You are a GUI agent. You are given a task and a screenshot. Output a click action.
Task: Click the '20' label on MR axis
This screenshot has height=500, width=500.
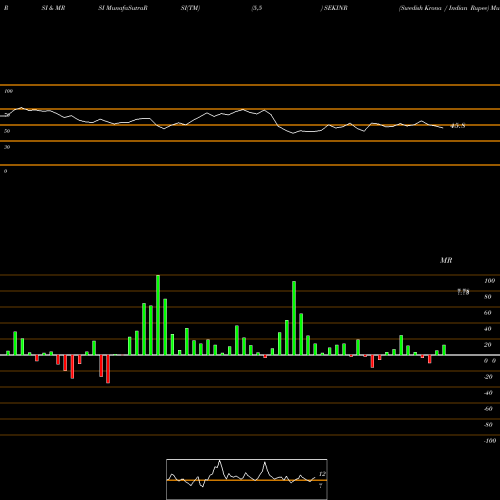click(x=488, y=345)
